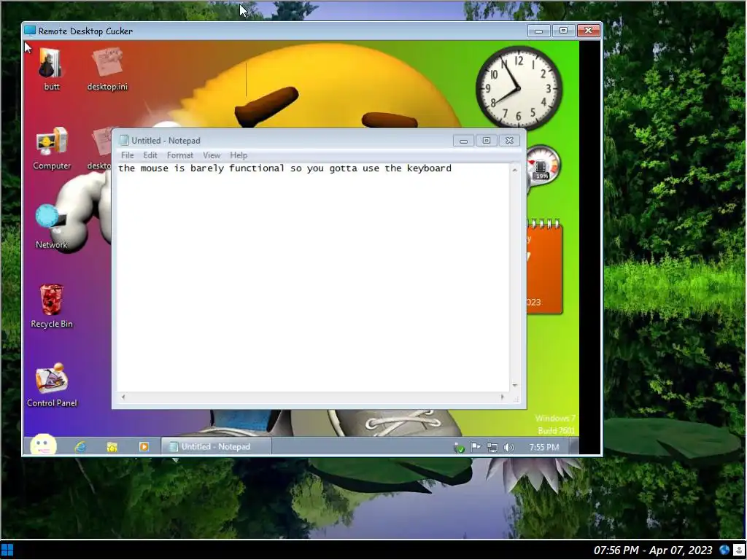Click Notepad's scroll right arrow
This screenshot has width=747, height=560.
pos(502,397)
